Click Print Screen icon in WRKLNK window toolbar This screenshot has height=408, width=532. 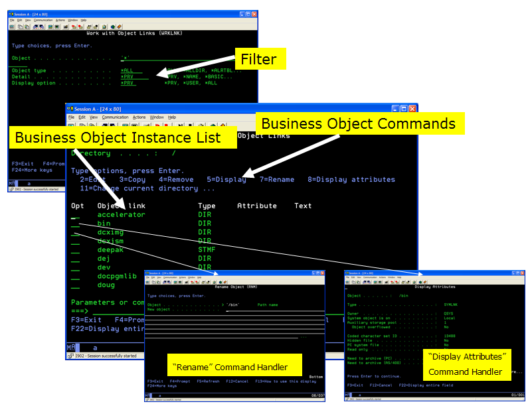click(12, 27)
